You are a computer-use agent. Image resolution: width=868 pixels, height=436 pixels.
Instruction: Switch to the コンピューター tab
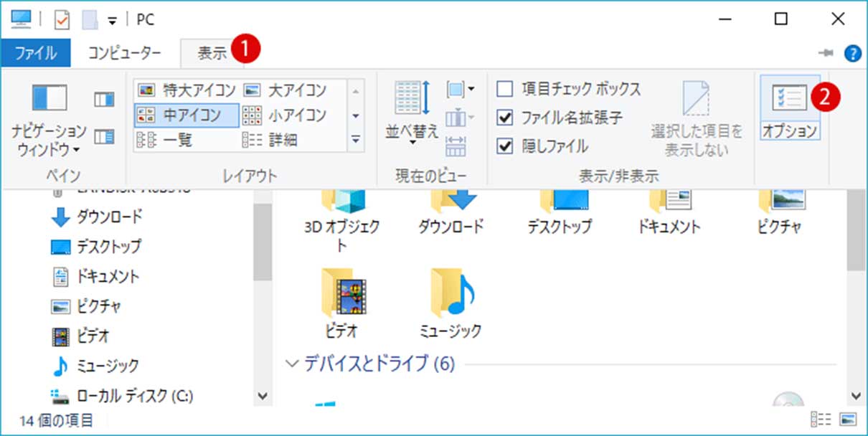(x=125, y=53)
